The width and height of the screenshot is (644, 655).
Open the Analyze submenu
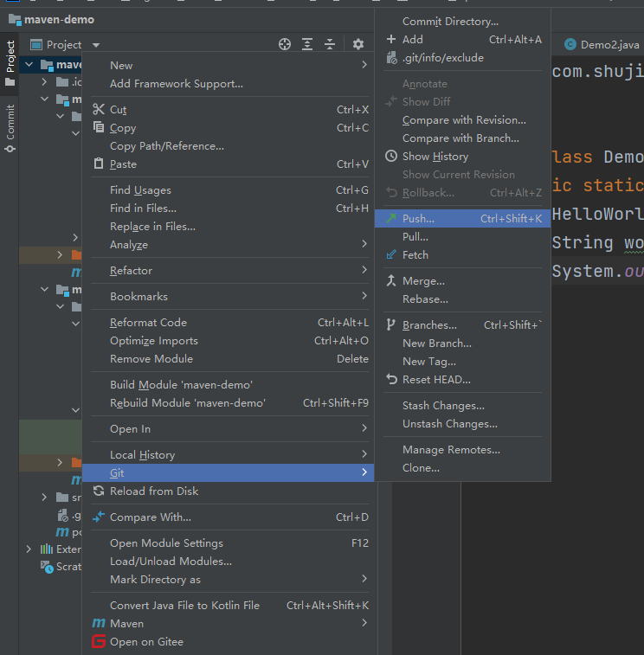point(230,244)
